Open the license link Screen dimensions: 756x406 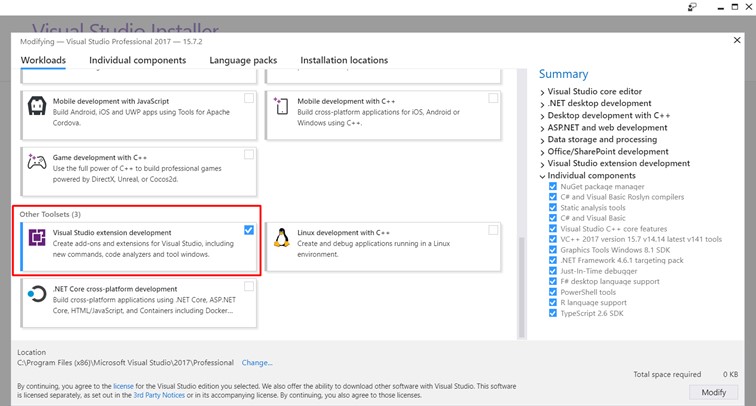click(x=123, y=386)
